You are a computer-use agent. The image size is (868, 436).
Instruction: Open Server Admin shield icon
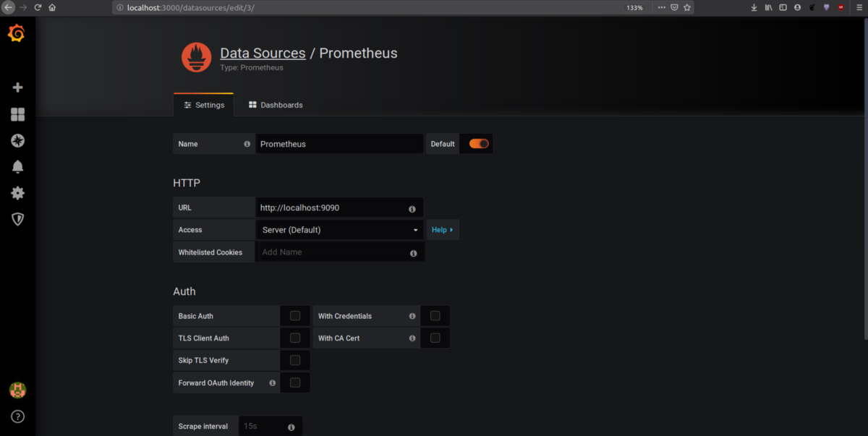18,219
